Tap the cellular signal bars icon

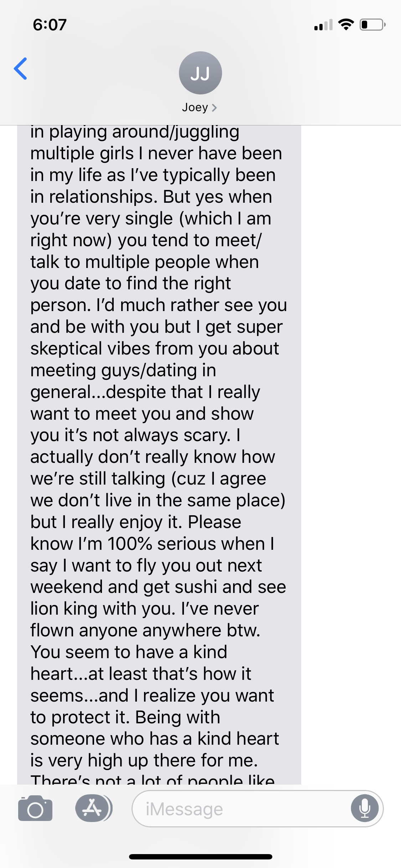click(323, 25)
